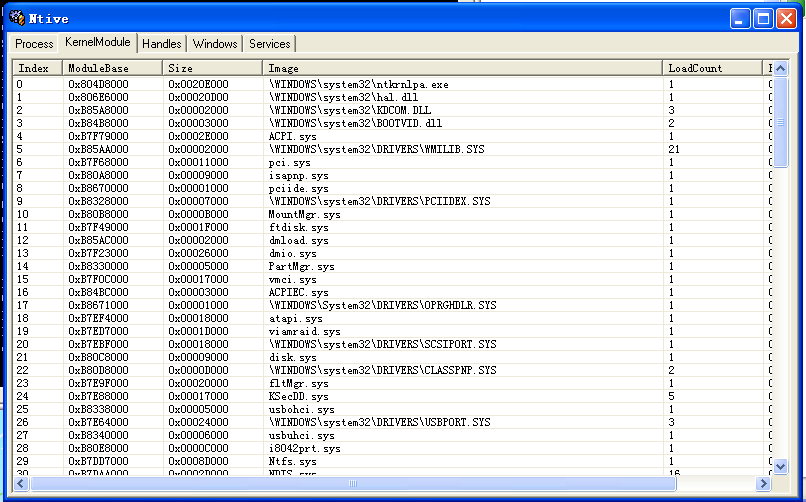Select the KernelModule tab
The image size is (806, 502).
tap(98, 42)
